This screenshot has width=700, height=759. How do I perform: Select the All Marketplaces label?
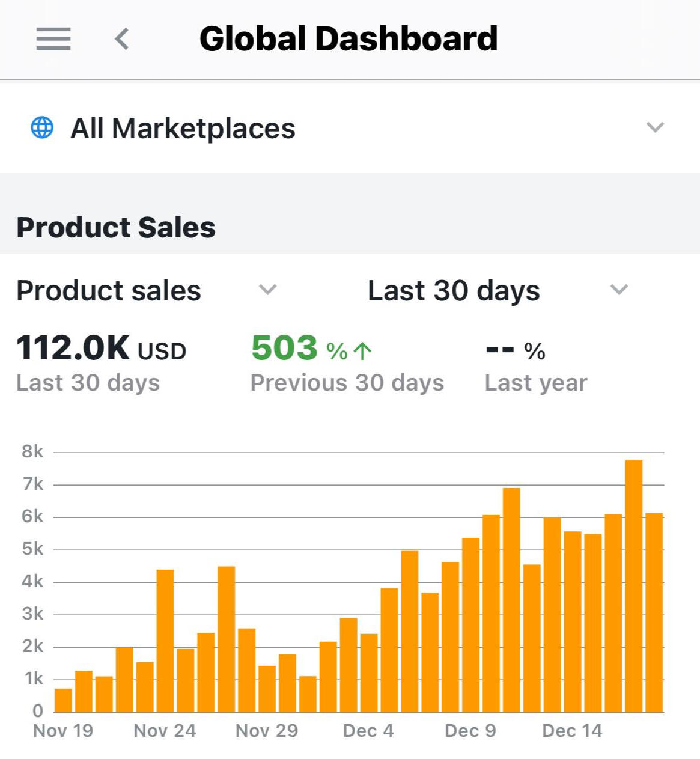pos(183,128)
